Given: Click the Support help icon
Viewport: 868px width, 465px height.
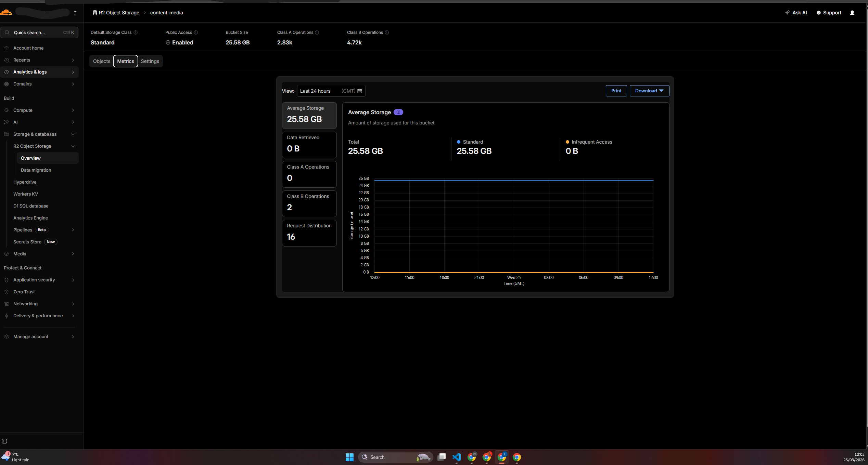Looking at the screenshot, I should (x=819, y=13).
